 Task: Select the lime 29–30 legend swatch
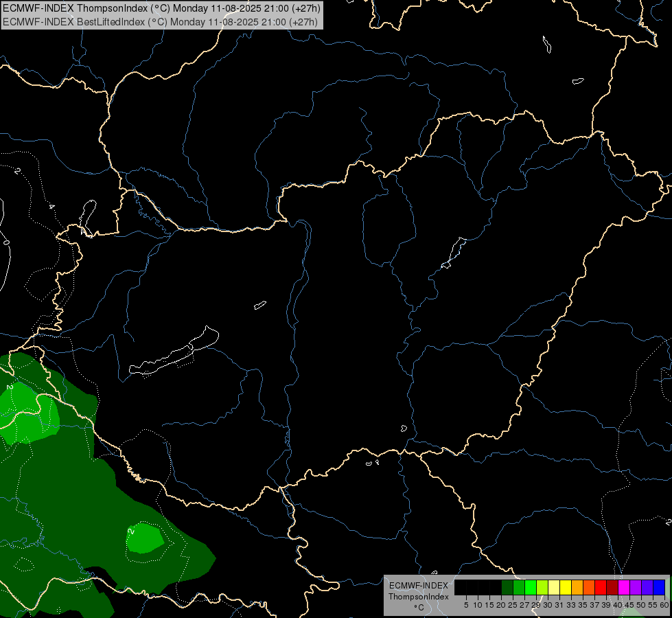(x=542, y=587)
